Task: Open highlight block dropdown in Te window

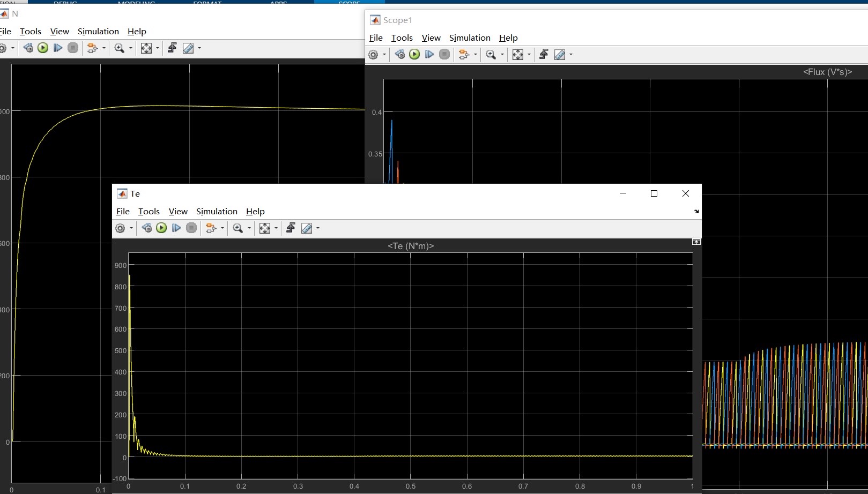Action: pos(222,228)
